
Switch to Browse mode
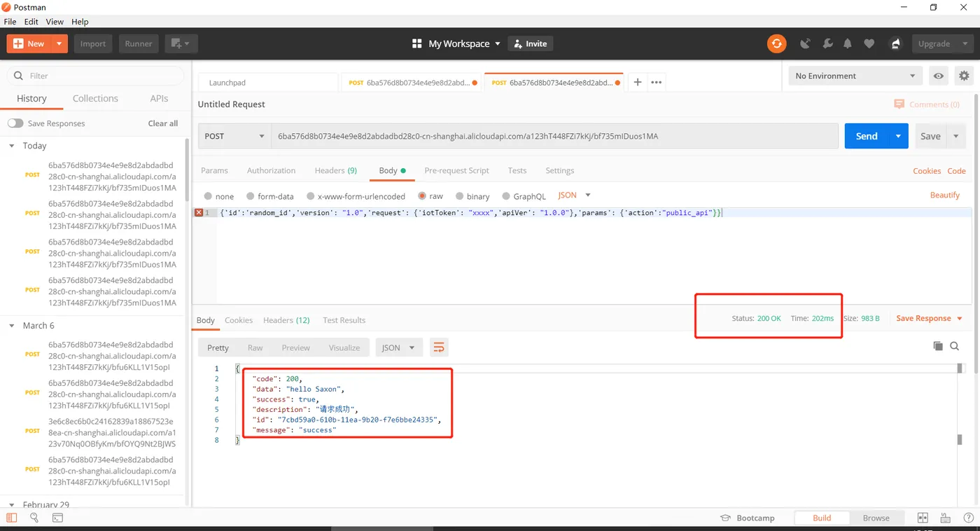(876, 518)
